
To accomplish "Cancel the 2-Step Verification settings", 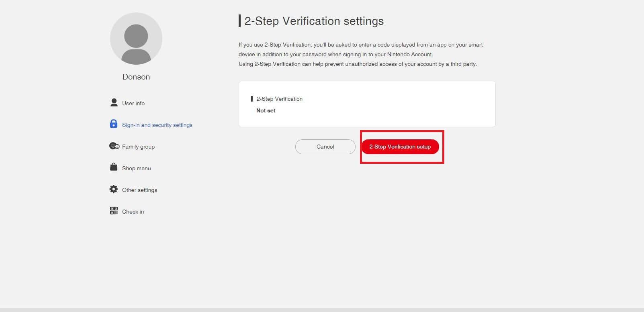I will pos(325,147).
